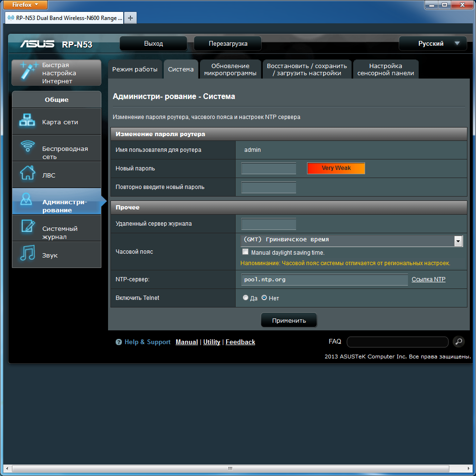Open Беспроводная сеть menu item
Viewport: 476px width, 476px height.
coord(57,148)
